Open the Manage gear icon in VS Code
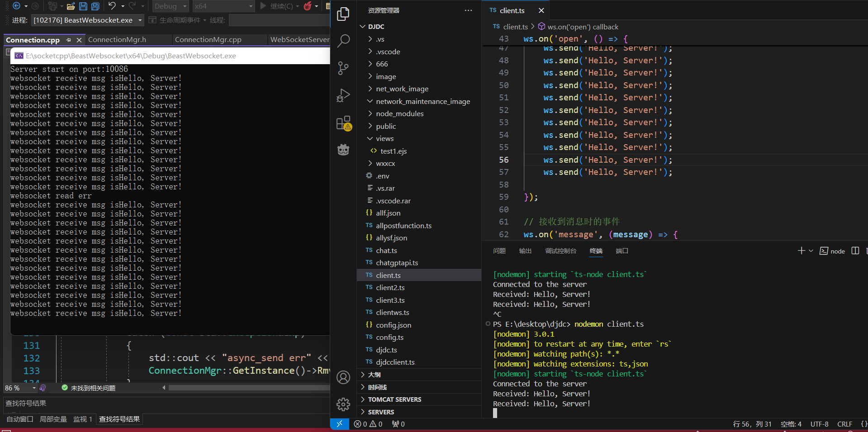 [343, 404]
